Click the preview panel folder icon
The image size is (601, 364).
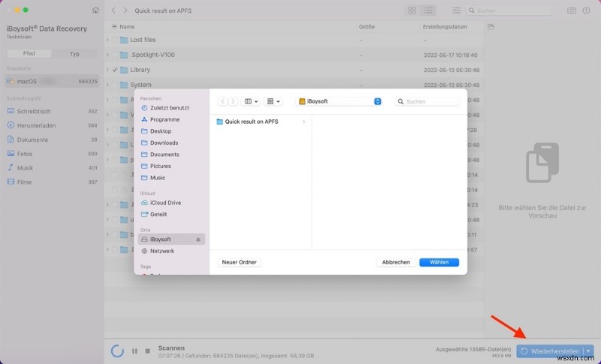(x=491, y=27)
